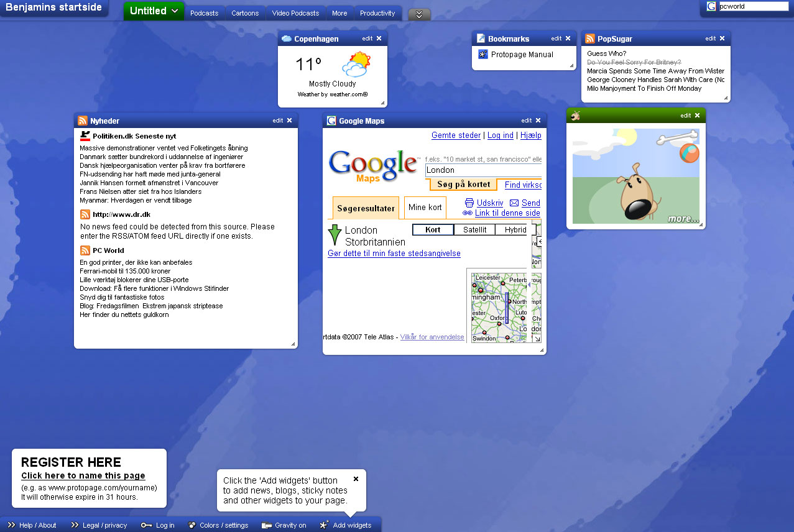Click the Bookmarks widget title icon
Image resolution: width=794 pixels, height=532 pixels.
(x=481, y=39)
